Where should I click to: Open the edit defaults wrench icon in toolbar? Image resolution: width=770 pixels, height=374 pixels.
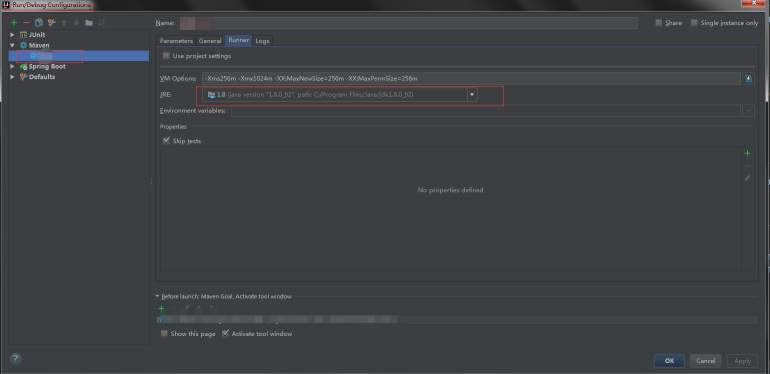tap(52, 23)
